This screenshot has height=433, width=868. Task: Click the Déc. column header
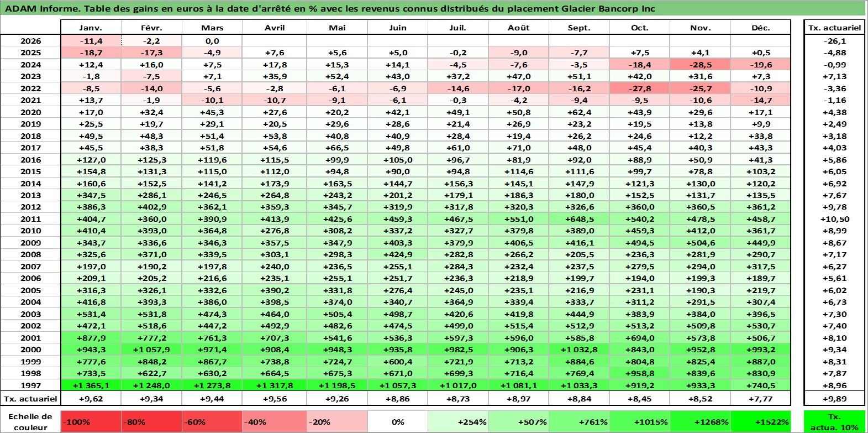point(761,28)
